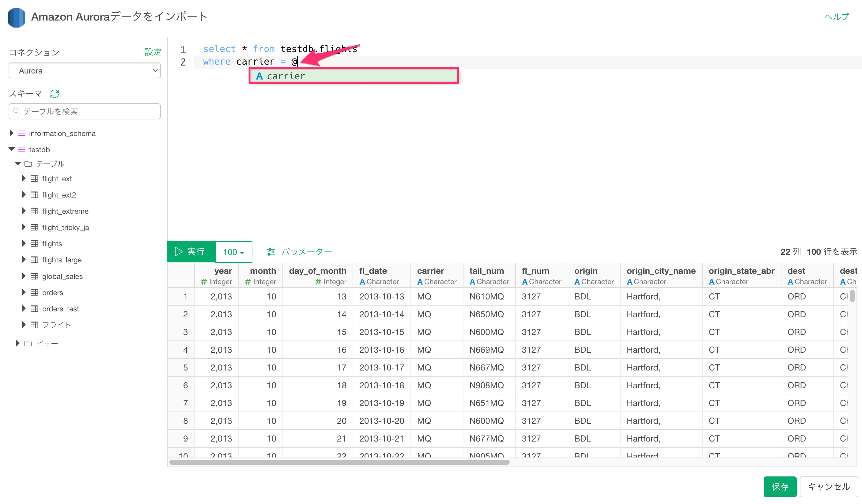Image resolution: width=862 pixels, height=504 pixels.
Task: Select the carrier autocomplete suggestion
Action: (354, 76)
